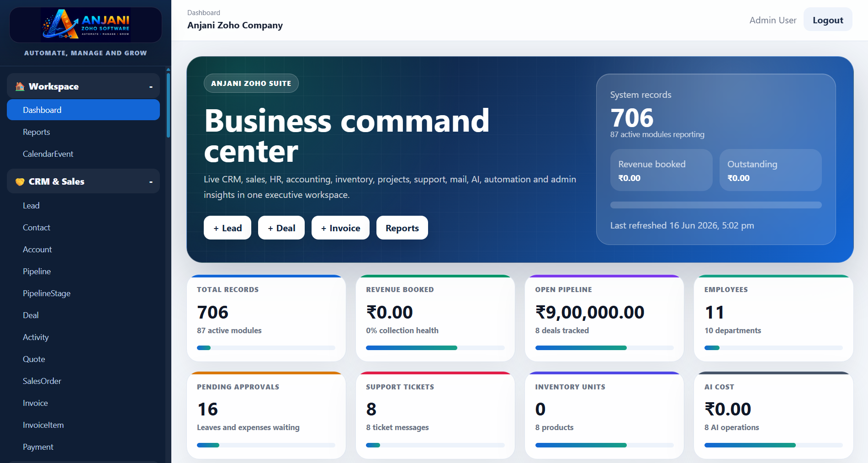868x463 pixels.
Task: Click the + Deal quick action button
Action: (281, 228)
